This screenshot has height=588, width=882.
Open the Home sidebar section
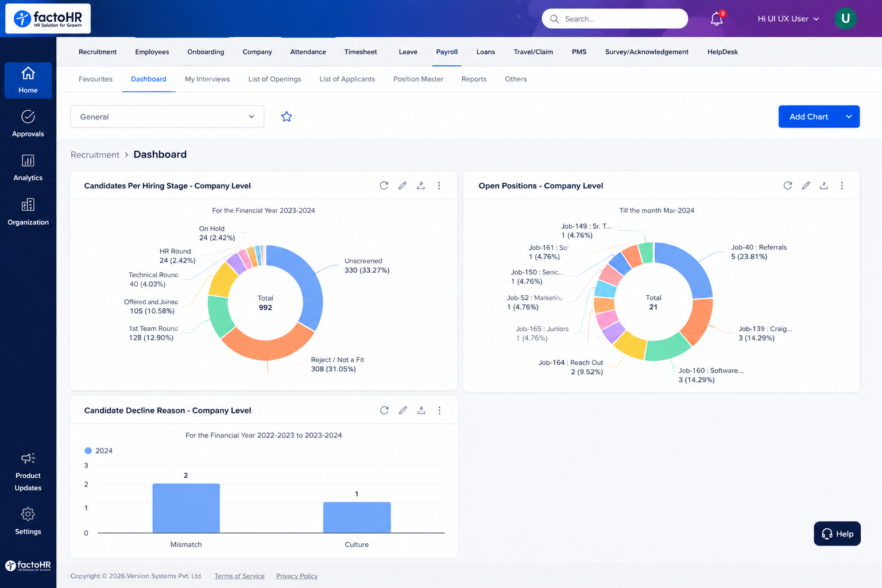[x=28, y=80]
